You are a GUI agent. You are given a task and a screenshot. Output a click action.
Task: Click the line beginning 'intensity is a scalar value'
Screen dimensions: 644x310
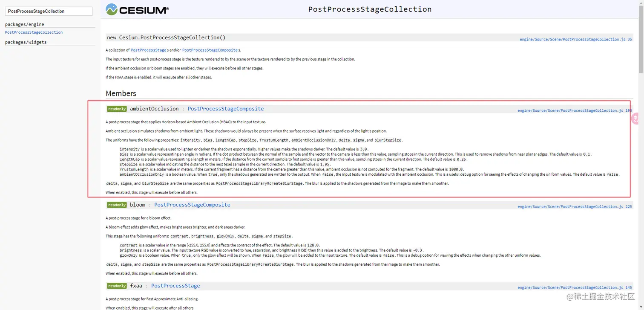pyautogui.click(x=244, y=149)
